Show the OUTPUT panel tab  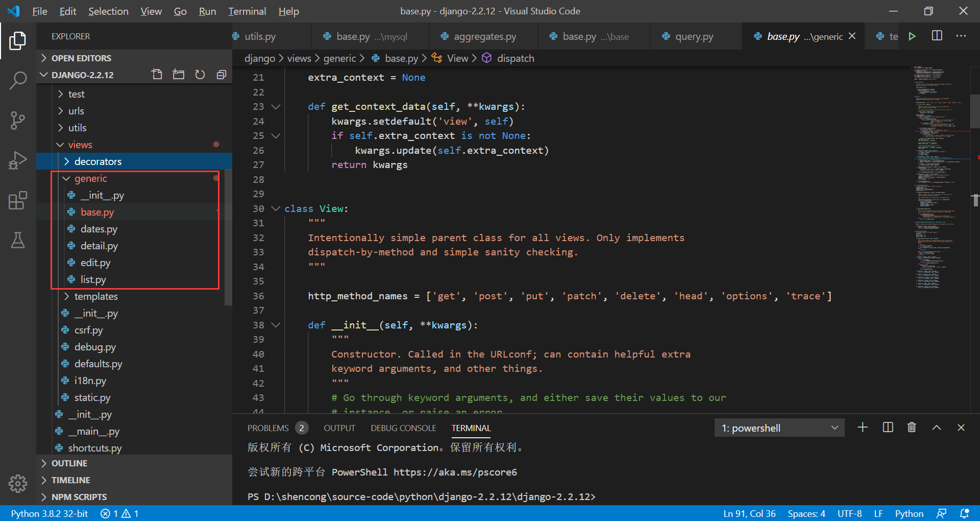(339, 428)
